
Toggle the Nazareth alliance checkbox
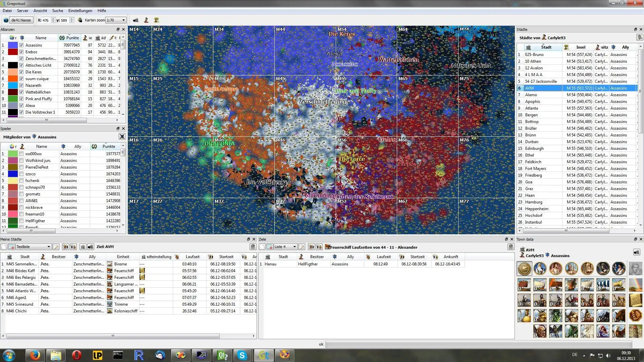[x=21, y=85]
